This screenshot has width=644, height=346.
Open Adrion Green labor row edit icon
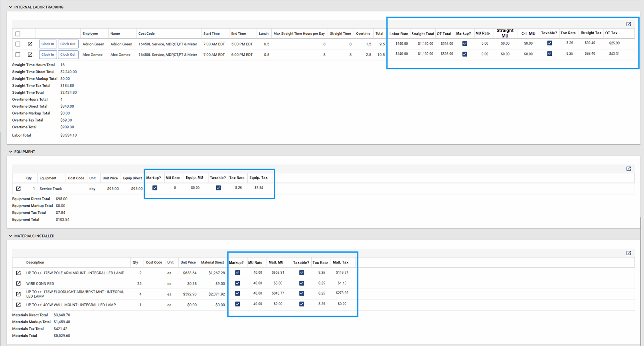pos(30,44)
